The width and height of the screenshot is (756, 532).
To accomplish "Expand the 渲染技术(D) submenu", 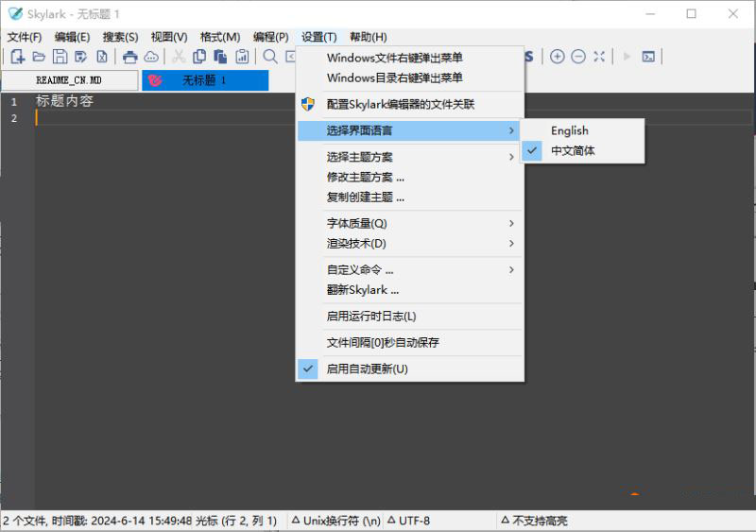I will coord(410,244).
